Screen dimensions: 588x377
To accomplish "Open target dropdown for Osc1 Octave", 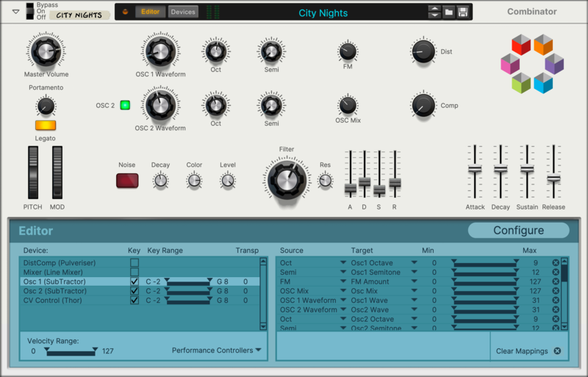I will (x=414, y=263).
